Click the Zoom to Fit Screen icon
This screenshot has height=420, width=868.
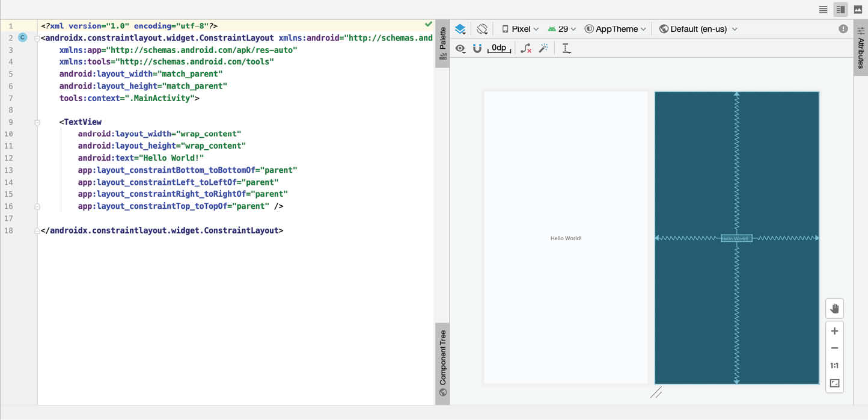[834, 383]
